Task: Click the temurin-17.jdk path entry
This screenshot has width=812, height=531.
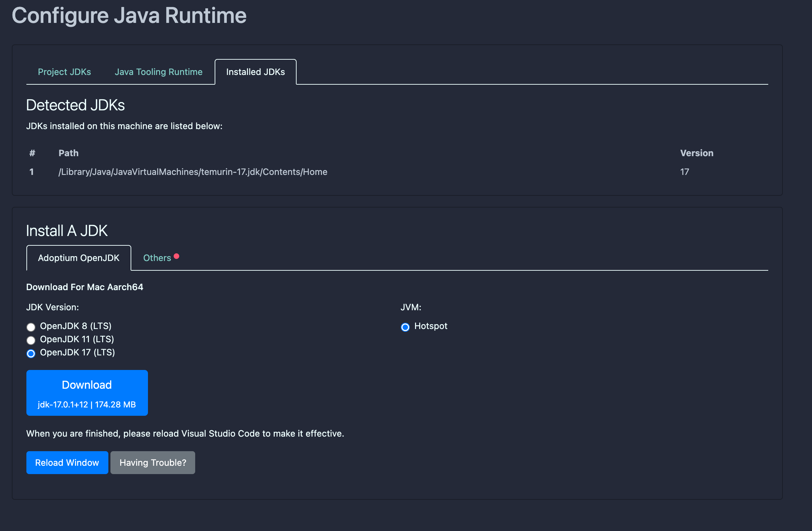Action: (193, 172)
